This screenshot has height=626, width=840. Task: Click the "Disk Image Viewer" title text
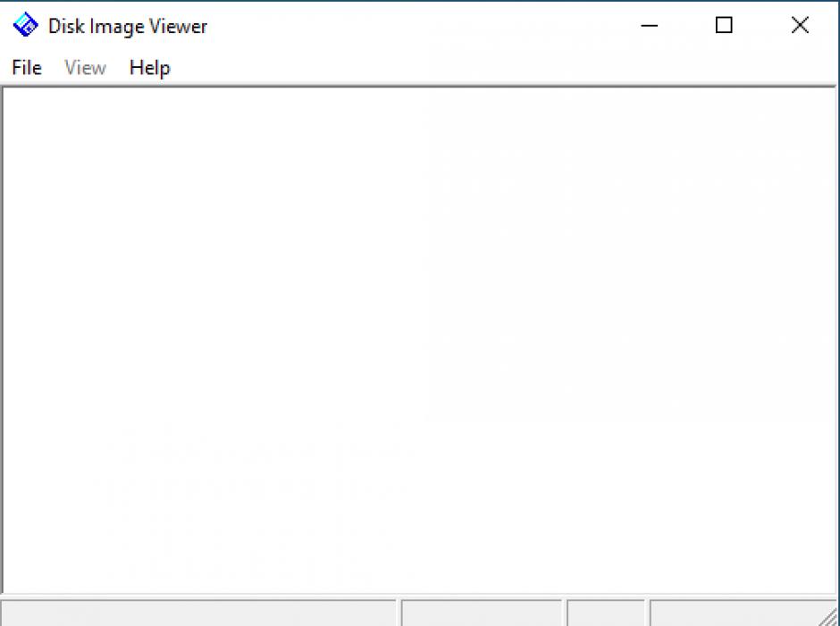pos(128,27)
